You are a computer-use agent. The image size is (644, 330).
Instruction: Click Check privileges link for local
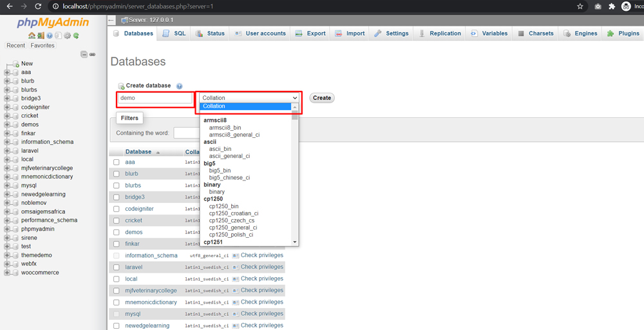pyautogui.click(x=261, y=278)
